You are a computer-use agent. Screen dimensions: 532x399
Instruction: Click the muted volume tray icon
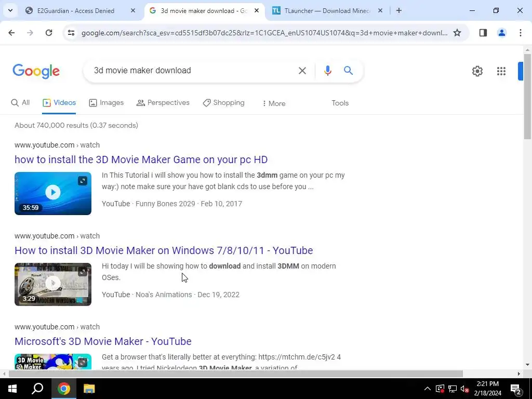point(465,389)
